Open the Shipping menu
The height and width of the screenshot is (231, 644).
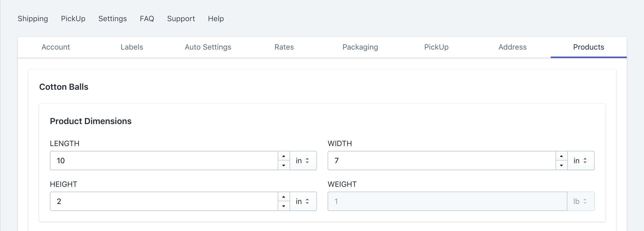[x=33, y=19]
